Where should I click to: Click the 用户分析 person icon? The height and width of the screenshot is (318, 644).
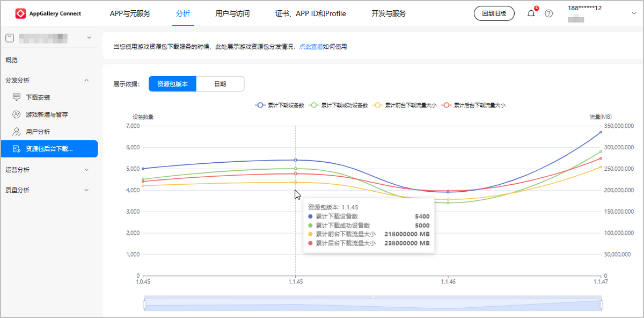point(17,132)
